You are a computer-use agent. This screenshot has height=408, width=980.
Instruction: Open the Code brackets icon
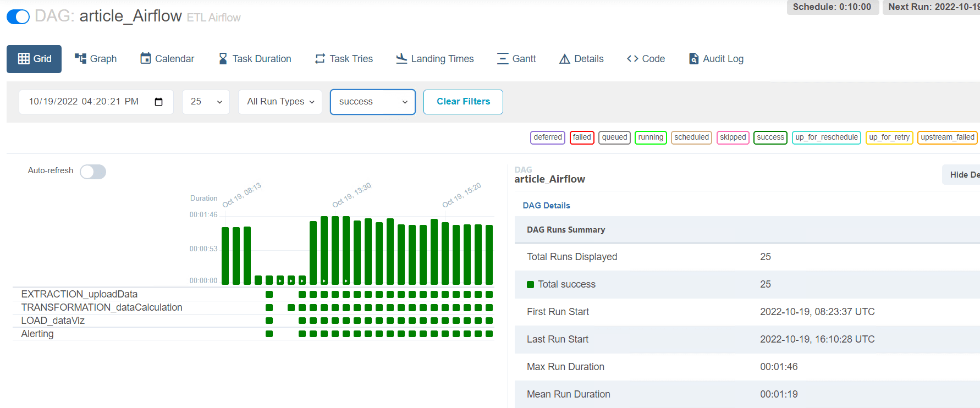point(632,58)
